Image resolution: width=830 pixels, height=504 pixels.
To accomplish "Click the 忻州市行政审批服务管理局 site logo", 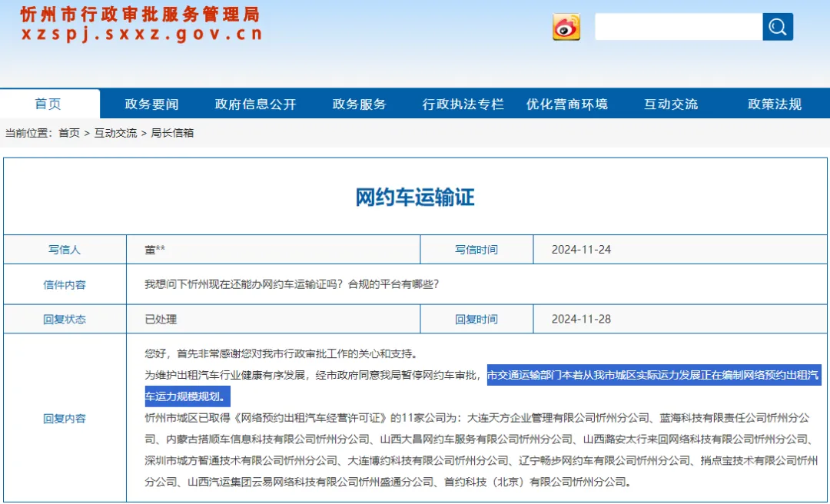I will [x=138, y=25].
